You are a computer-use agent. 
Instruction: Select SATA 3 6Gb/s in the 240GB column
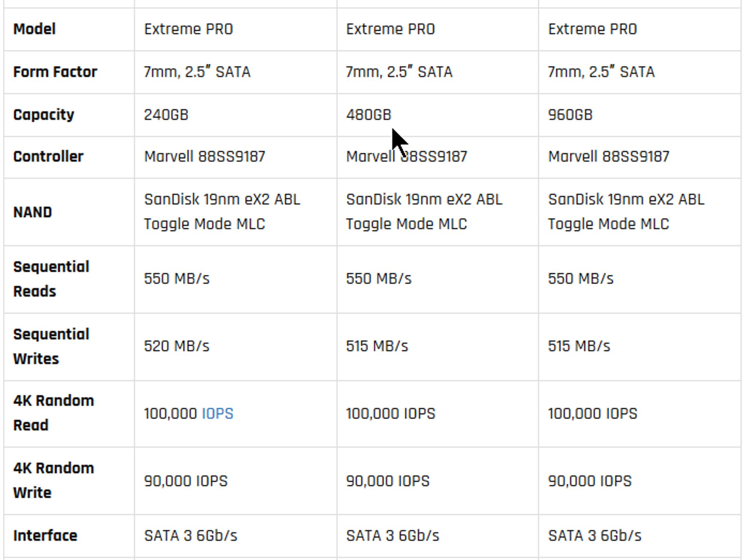tap(191, 536)
